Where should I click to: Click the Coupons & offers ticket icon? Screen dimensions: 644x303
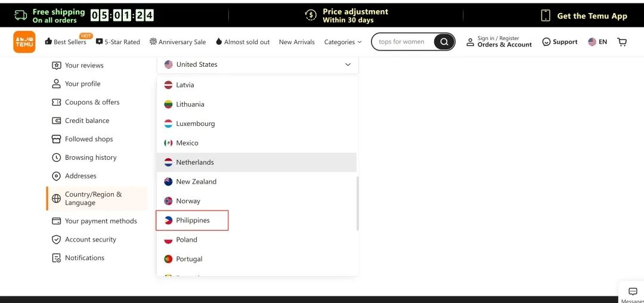[56, 102]
